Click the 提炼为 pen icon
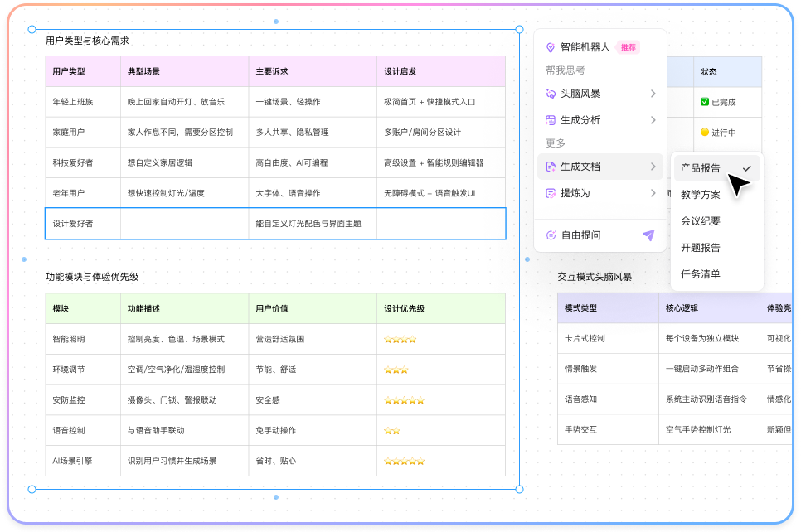Image resolution: width=801 pixels, height=532 pixels. pyautogui.click(x=549, y=194)
